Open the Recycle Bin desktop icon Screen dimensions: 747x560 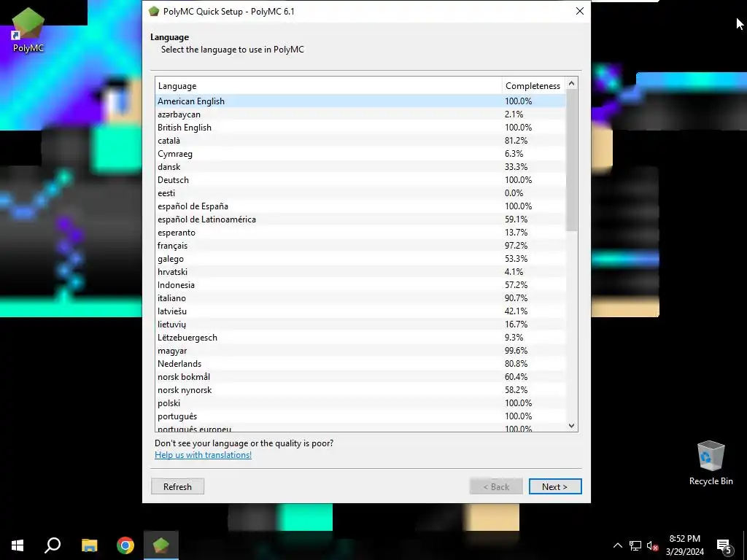711,463
